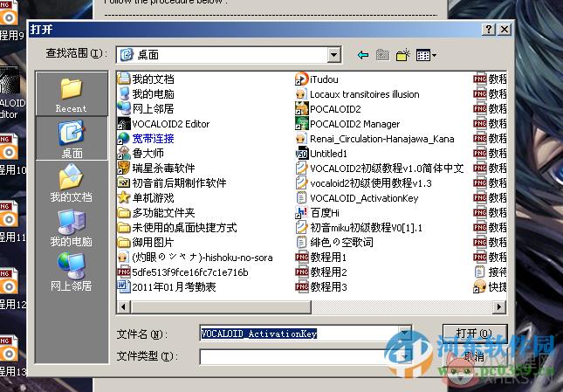
Task: Select Renai_Circulation-Hanajawa_Kana file
Action: [x=374, y=139]
